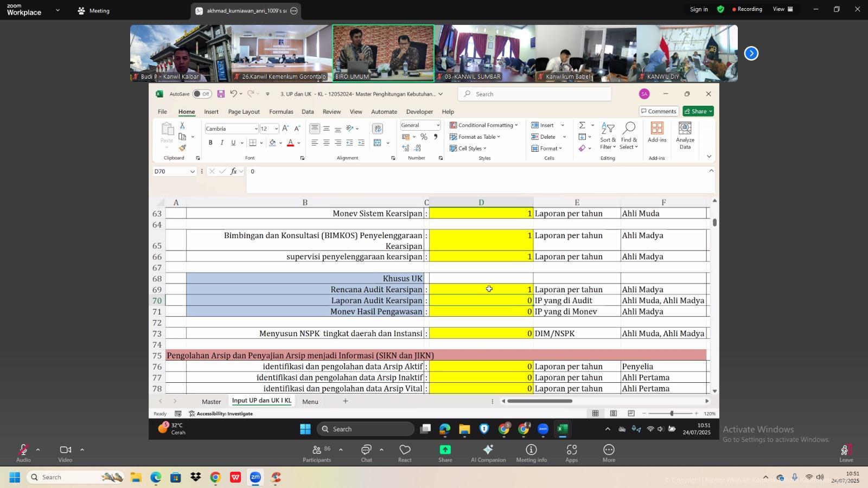868x488 pixels.
Task: Open the Page Layout ribbon tab
Action: [x=244, y=112]
